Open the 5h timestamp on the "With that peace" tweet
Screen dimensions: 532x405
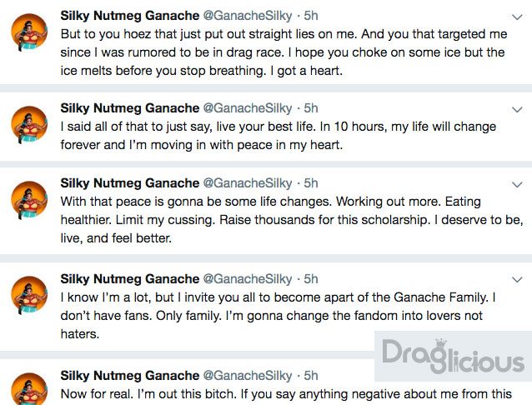[311, 183]
